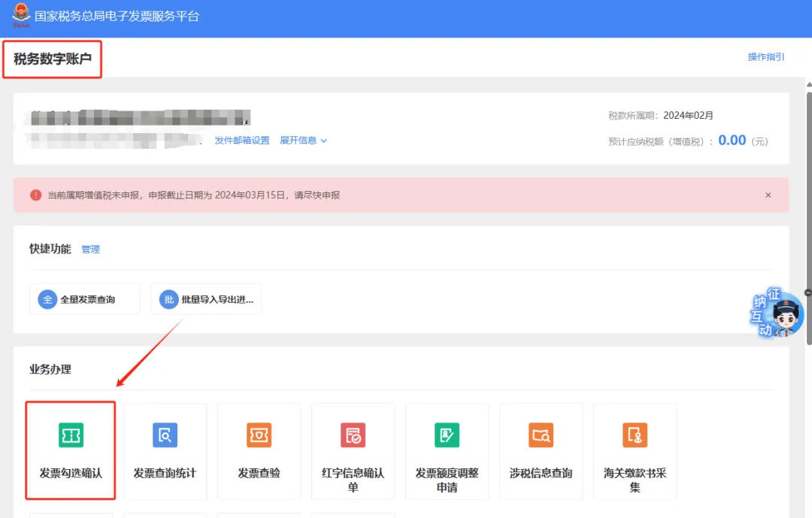Click the scrollbar up arrow
This screenshot has width=812, height=518.
coord(809,84)
